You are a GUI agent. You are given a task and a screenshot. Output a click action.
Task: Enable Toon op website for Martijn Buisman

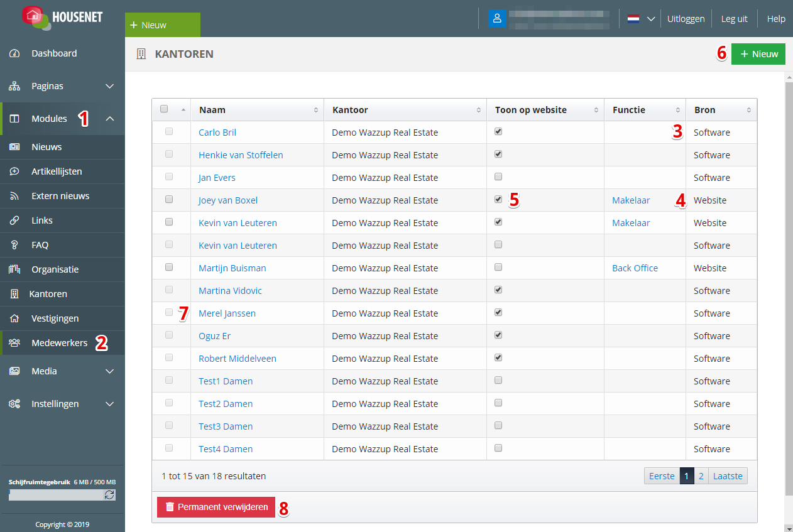[x=498, y=268]
